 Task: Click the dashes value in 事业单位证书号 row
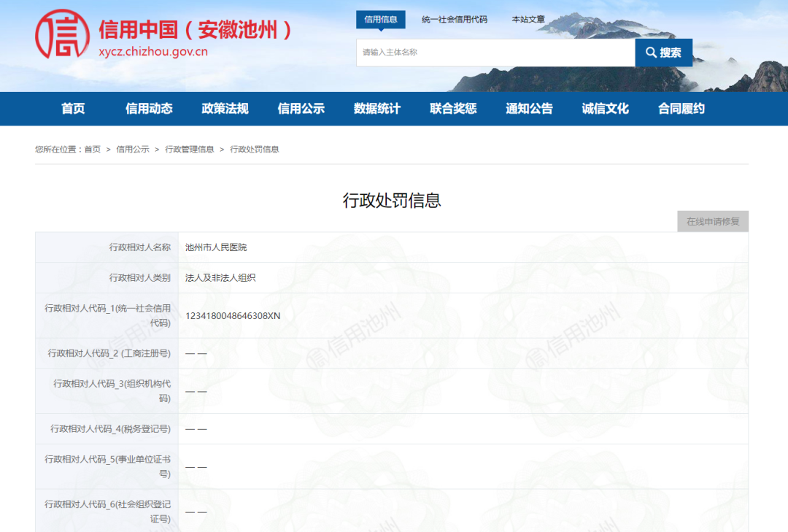[x=196, y=466]
